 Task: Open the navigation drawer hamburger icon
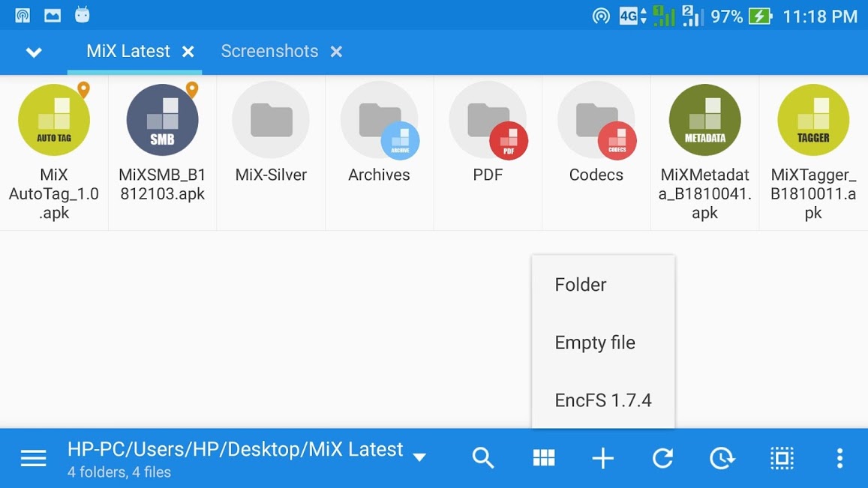[x=33, y=457]
